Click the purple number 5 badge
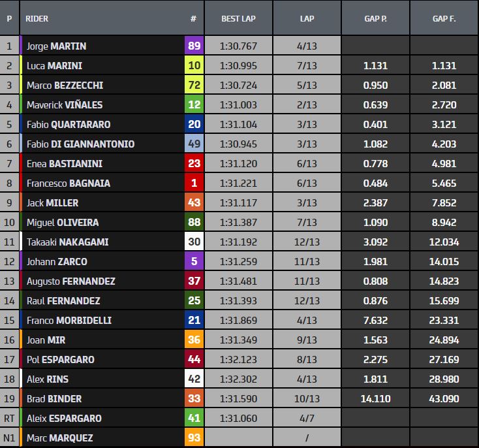479x448 pixels. click(x=194, y=262)
